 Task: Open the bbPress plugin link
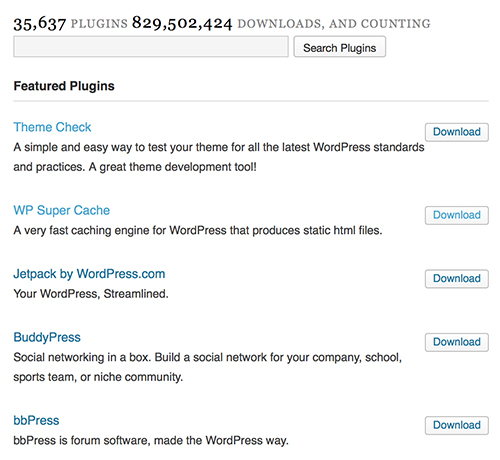click(36, 420)
